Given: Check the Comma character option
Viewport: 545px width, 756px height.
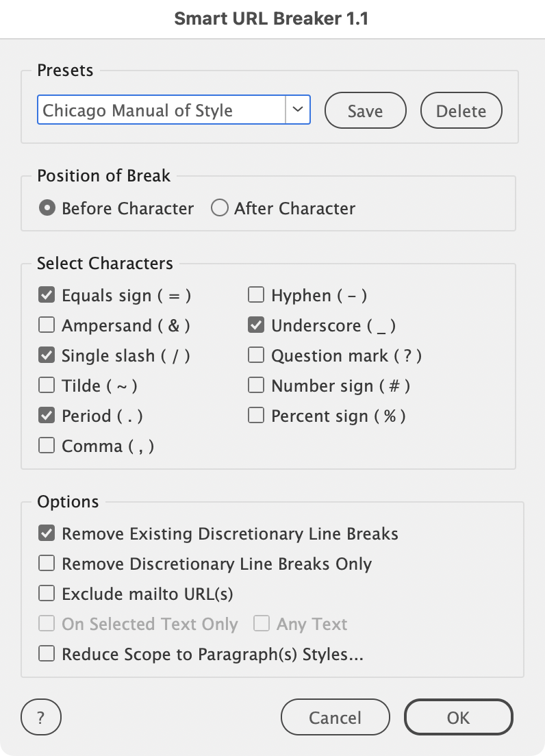Looking at the screenshot, I should (47, 446).
